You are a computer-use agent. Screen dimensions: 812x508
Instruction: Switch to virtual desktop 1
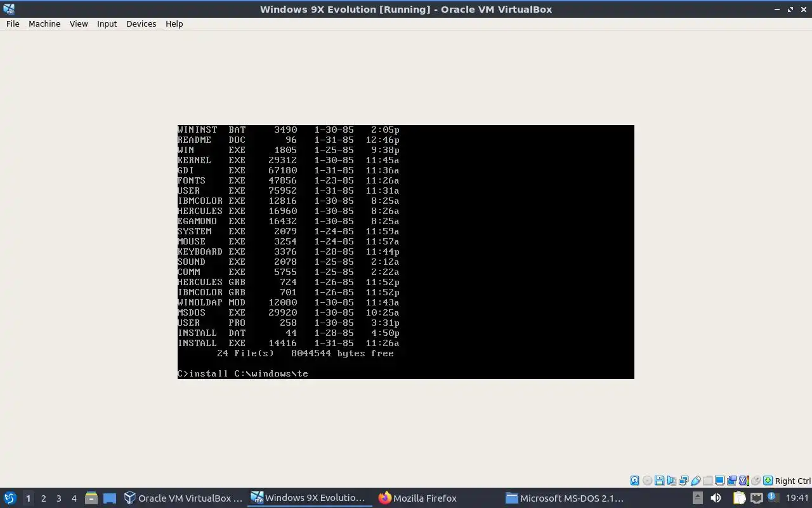point(28,498)
